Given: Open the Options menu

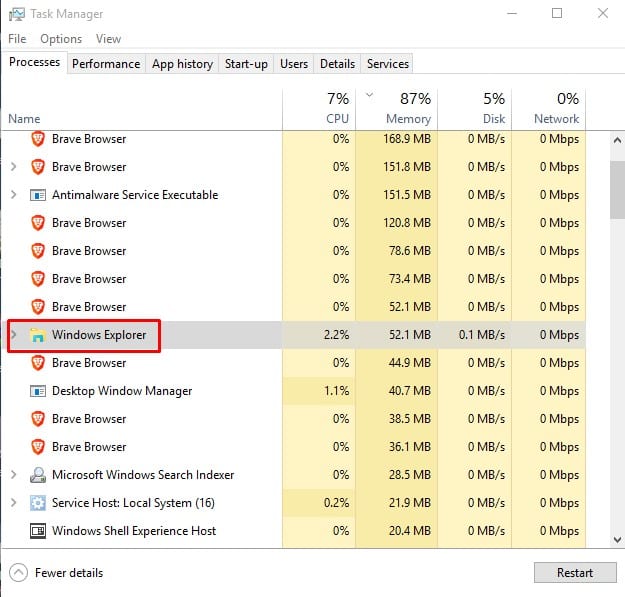Looking at the screenshot, I should pos(61,39).
